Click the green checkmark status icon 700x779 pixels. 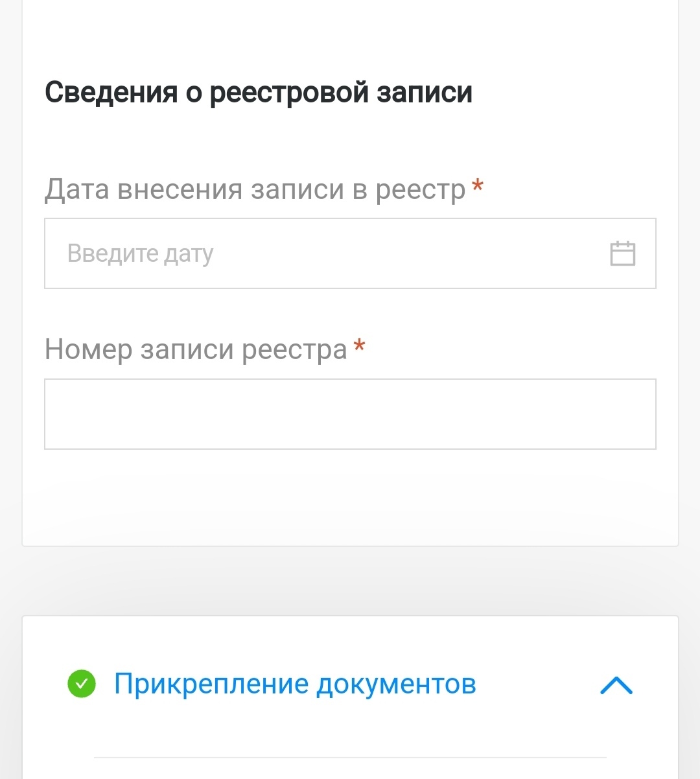coord(82,684)
